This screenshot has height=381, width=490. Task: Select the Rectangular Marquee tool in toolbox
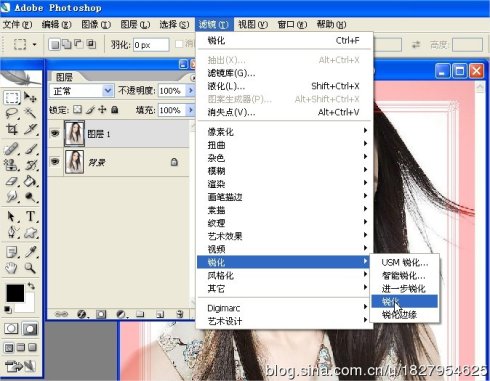point(12,98)
